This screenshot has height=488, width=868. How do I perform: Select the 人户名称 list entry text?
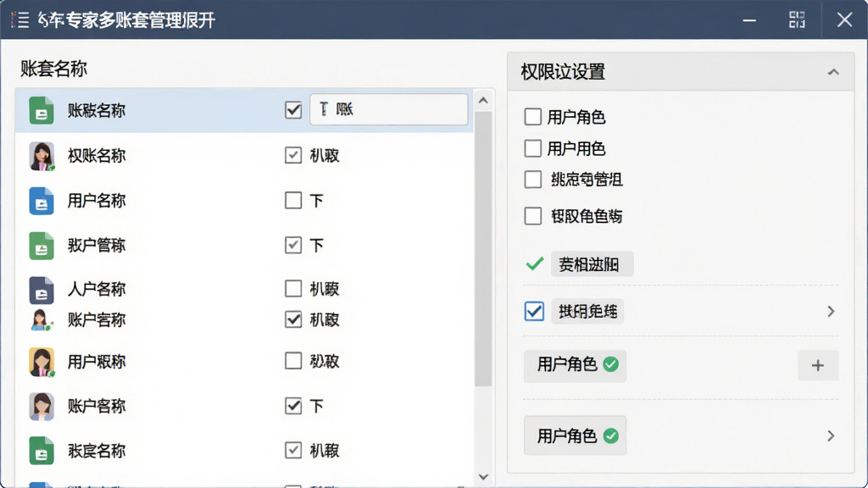click(97, 289)
